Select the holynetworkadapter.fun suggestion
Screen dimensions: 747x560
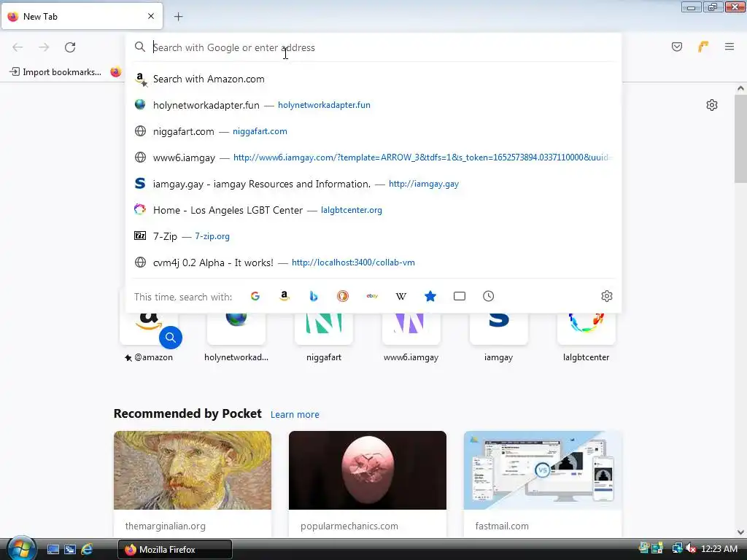(373, 105)
